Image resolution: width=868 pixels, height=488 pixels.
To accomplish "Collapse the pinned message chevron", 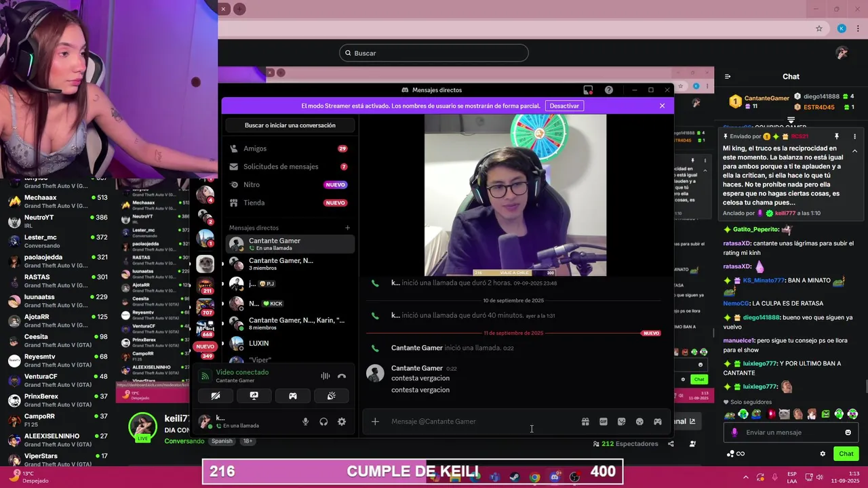I will click(854, 150).
